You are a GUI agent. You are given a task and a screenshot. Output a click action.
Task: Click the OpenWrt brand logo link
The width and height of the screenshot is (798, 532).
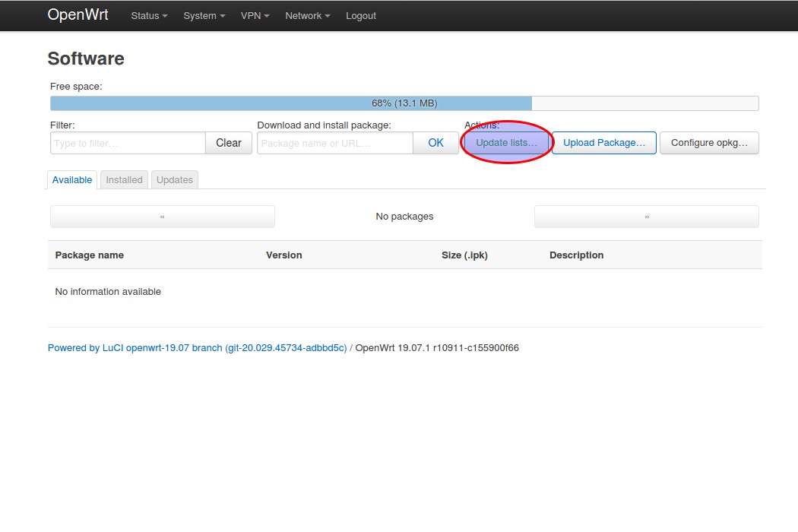click(x=78, y=14)
